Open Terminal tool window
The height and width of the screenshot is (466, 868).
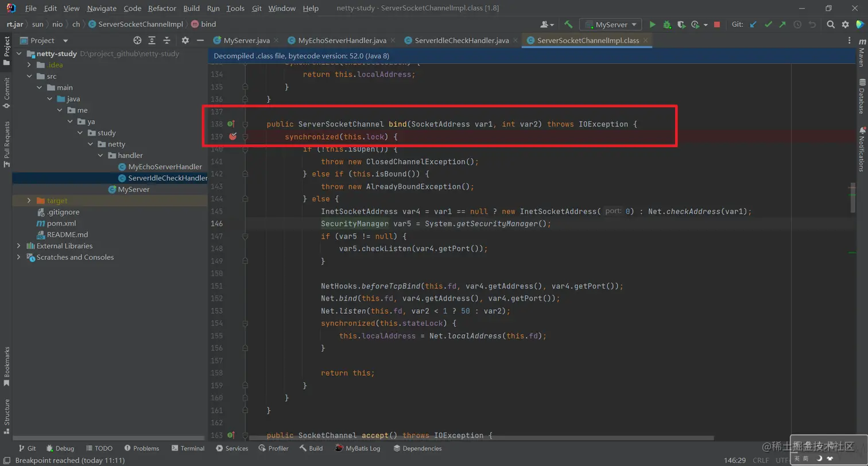coord(187,448)
